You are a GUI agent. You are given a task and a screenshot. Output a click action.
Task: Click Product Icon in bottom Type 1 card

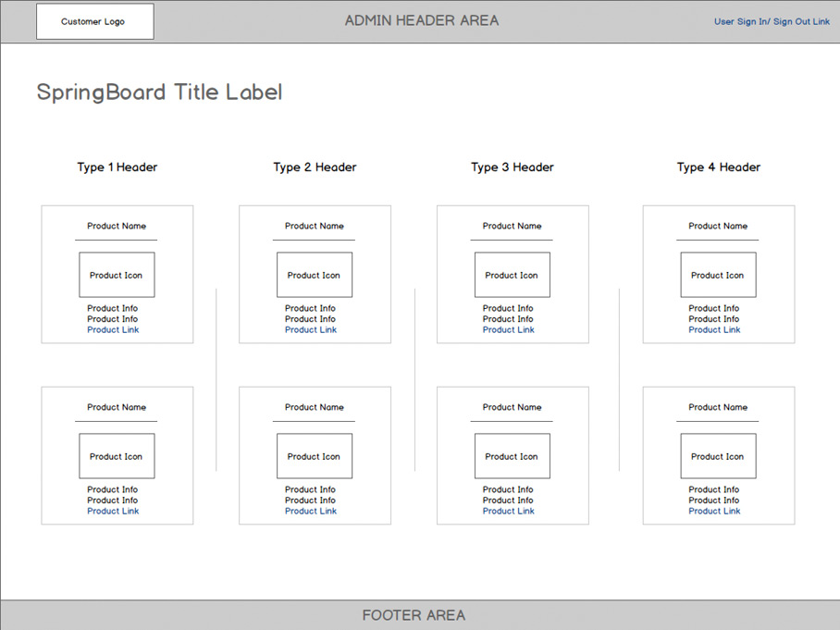[x=117, y=456]
